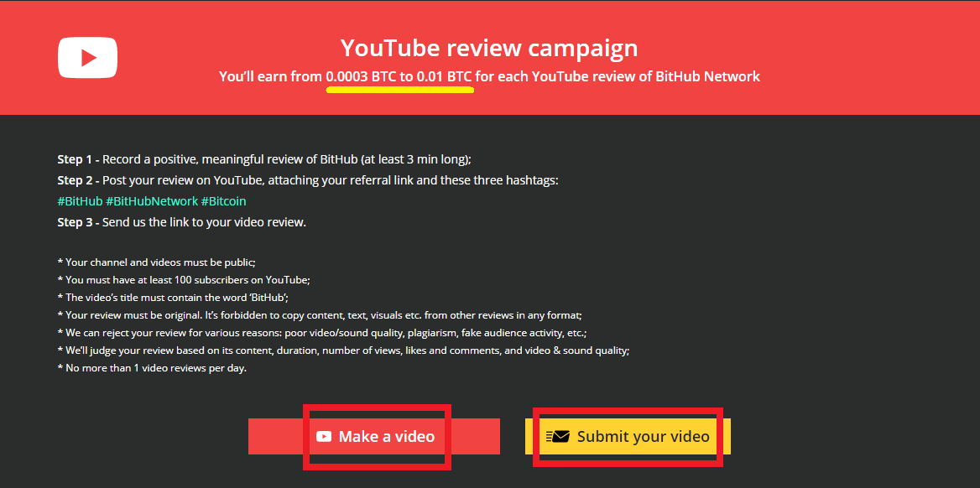980x488 pixels.
Task: Click the rule about at least 100 subscribers
Action: [184, 280]
